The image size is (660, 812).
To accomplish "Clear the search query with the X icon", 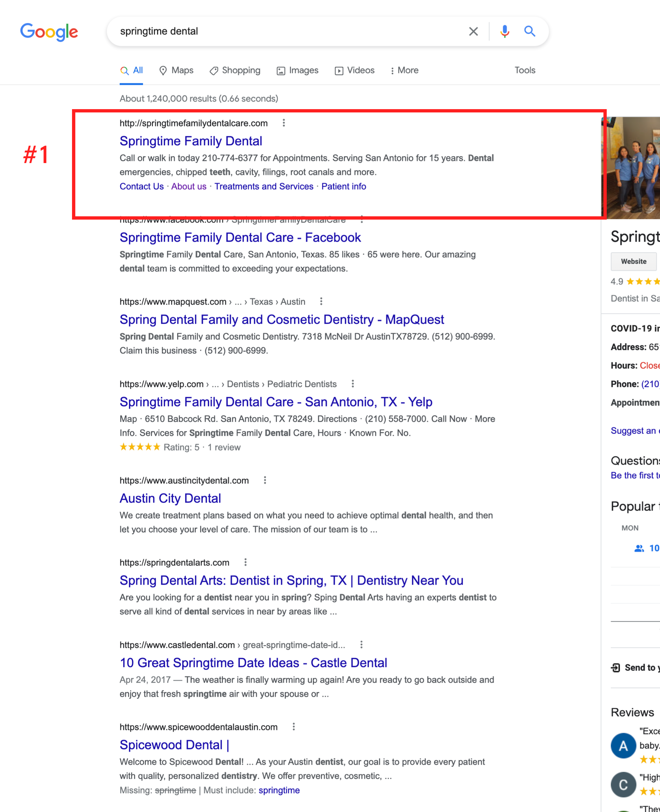I will (473, 31).
